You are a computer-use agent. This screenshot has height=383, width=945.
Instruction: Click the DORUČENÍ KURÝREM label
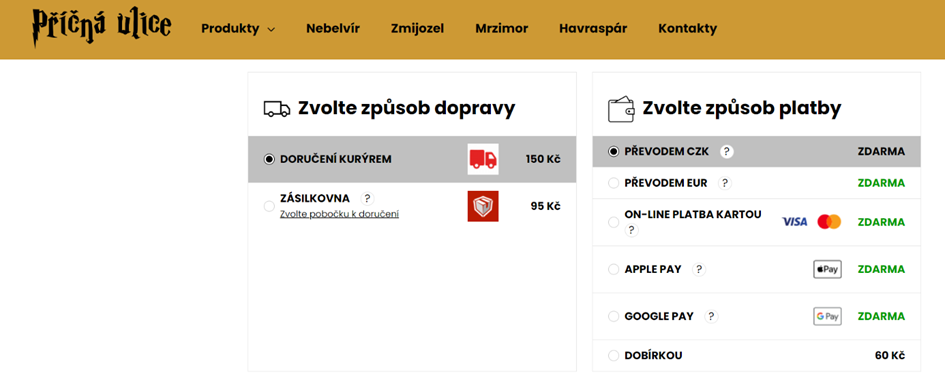336,159
